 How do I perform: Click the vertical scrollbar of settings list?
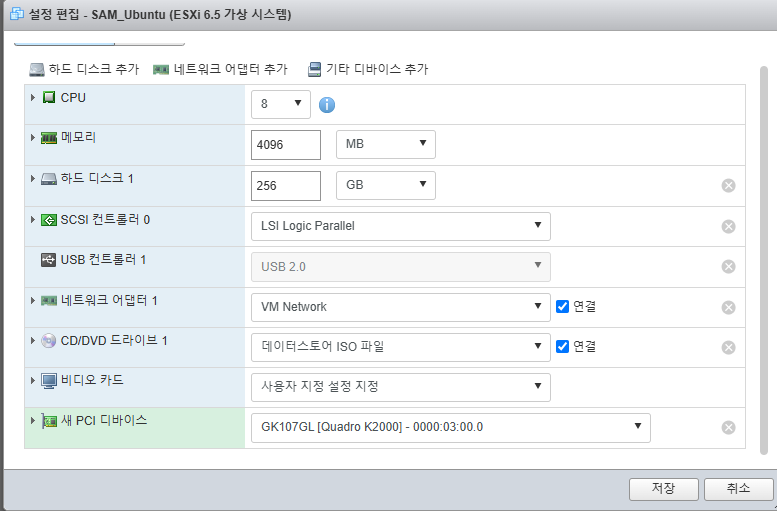click(764, 260)
